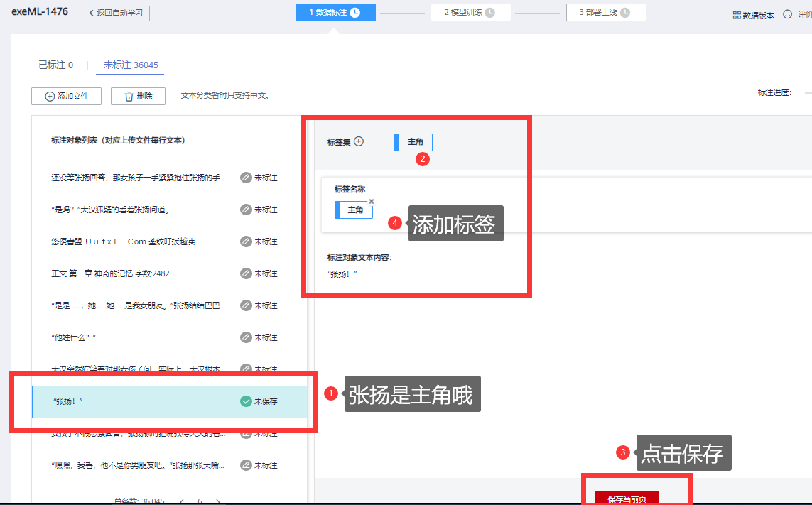The width and height of the screenshot is (812, 505).
Task: Click the smiley feedback icon
Action: click(787, 14)
